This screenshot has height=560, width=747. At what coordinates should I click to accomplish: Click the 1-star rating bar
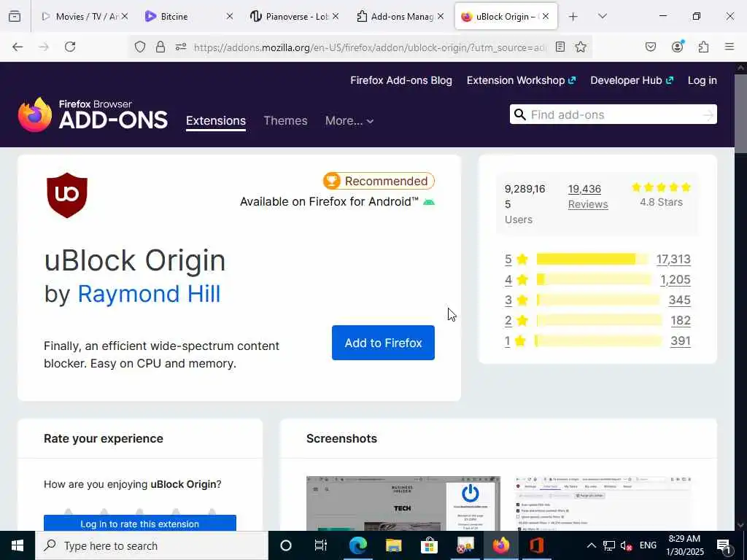point(598,341)
